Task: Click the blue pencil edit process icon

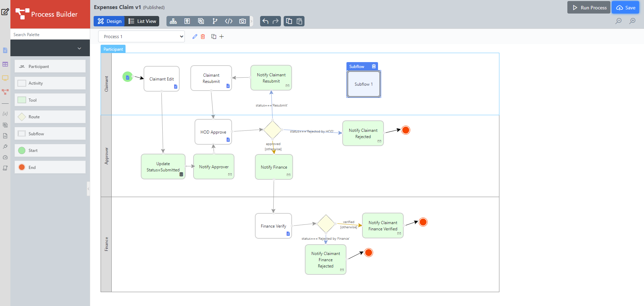Action: pos(195,36)
